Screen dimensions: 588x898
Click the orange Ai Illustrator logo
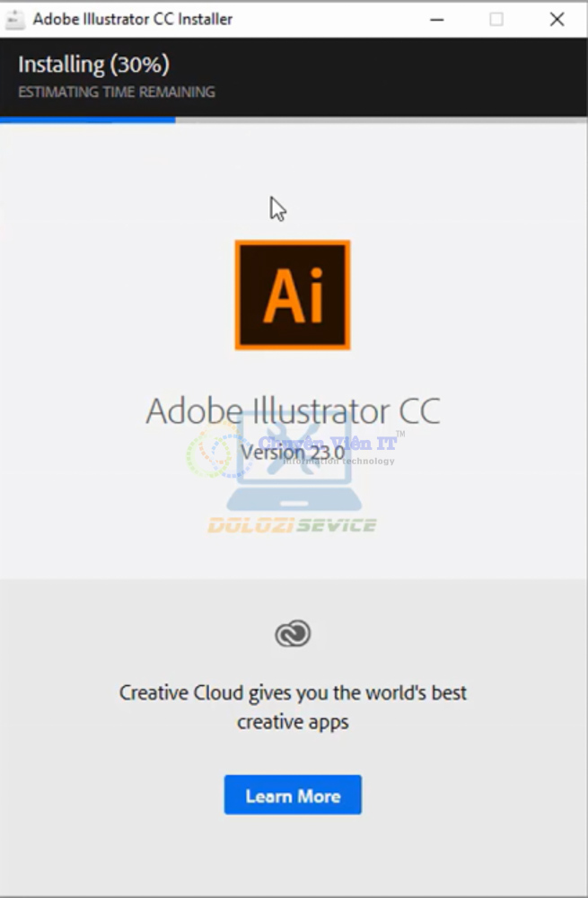pos(293,295)
